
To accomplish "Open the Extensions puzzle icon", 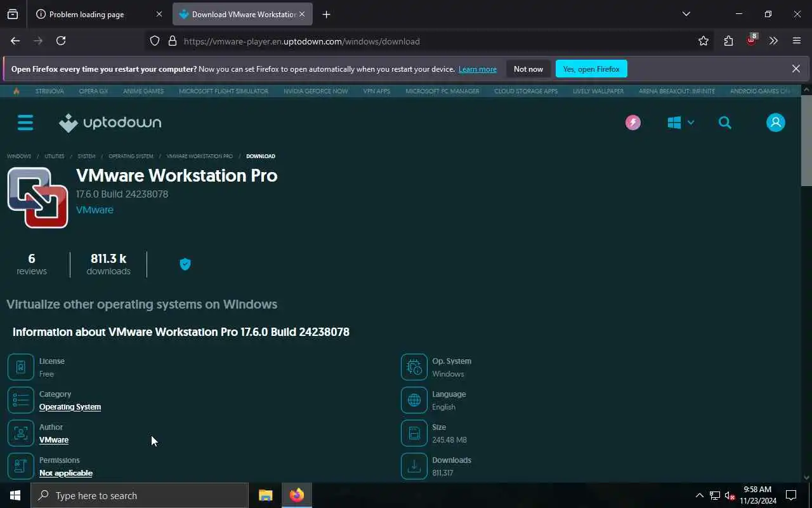I will coord(728,41).
